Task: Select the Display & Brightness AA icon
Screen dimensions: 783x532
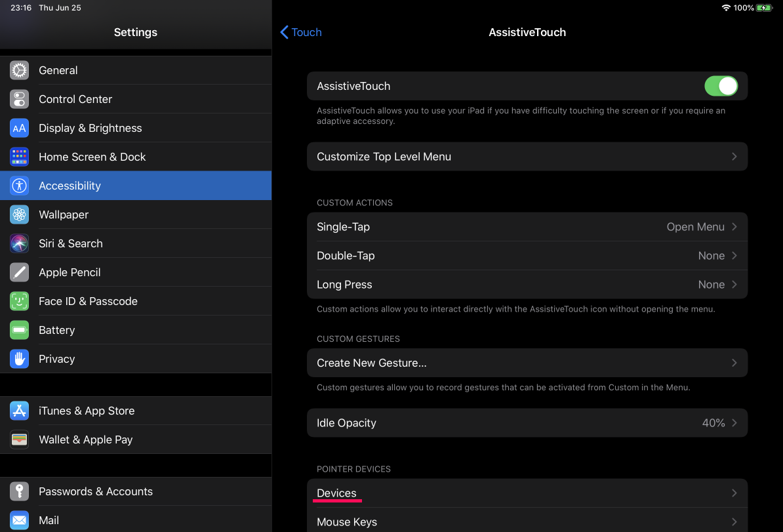Action: (20, 129)
